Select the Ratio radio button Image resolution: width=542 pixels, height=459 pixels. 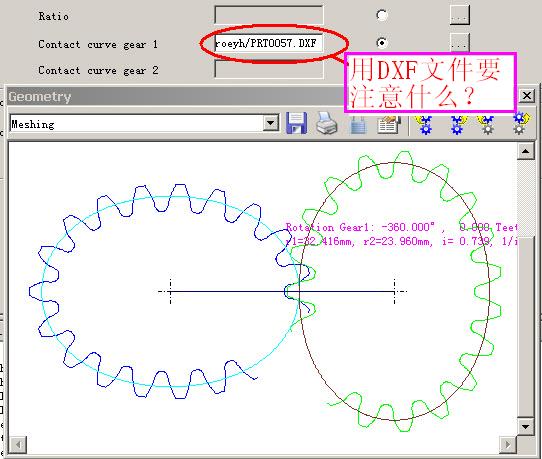click(382, 15)
